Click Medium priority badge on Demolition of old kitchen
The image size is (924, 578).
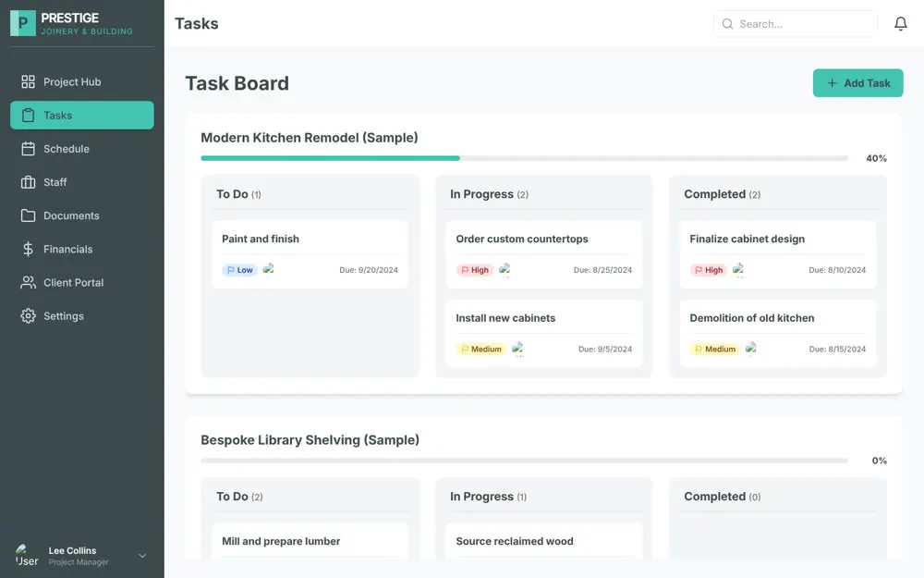point(715,350)
